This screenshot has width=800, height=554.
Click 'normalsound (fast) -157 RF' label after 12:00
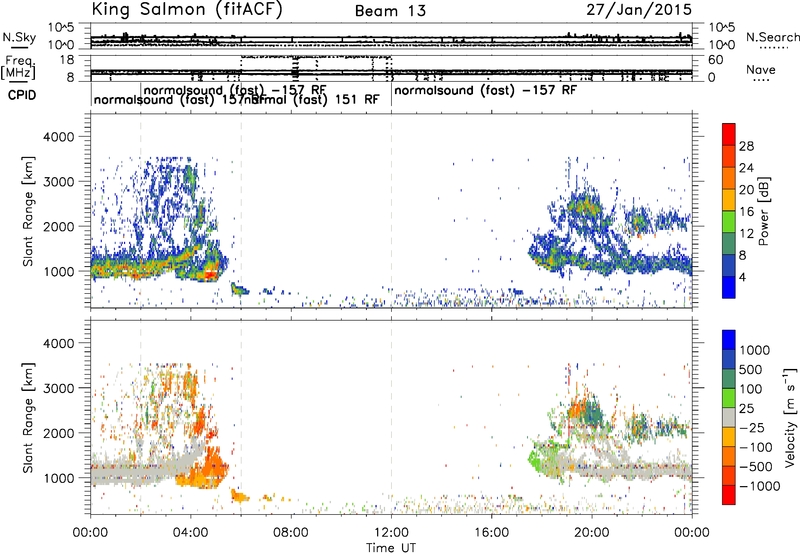coord(485,91)
